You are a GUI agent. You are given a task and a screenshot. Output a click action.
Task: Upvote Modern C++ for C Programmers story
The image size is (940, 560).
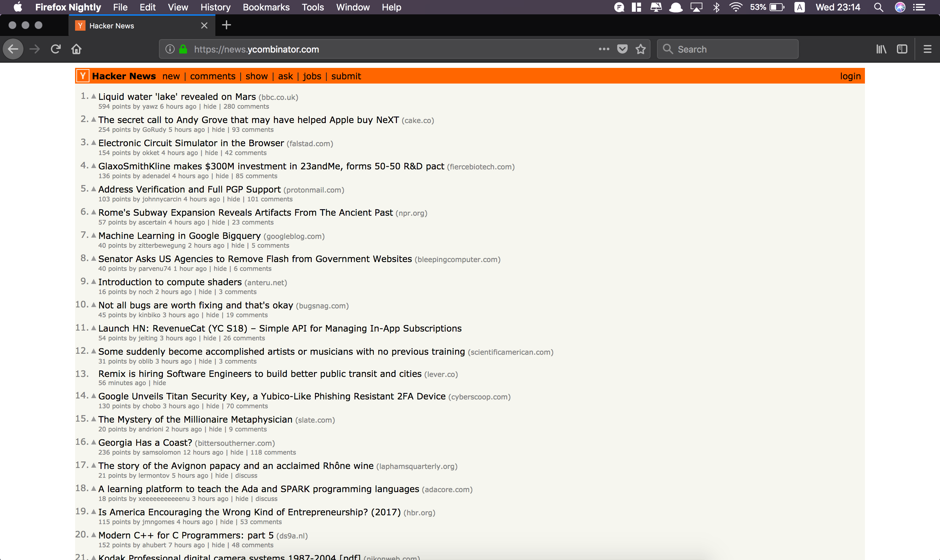pos(94,535)
